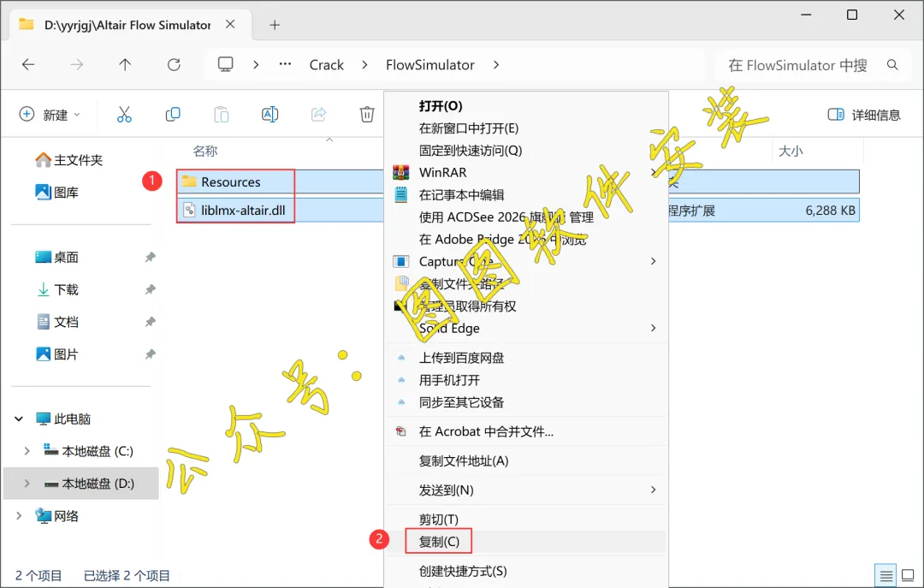Unpin Desktop using its pin icon
Image resolution: width=924 pixels, height=588 pixels.
(x=151, y=257)
